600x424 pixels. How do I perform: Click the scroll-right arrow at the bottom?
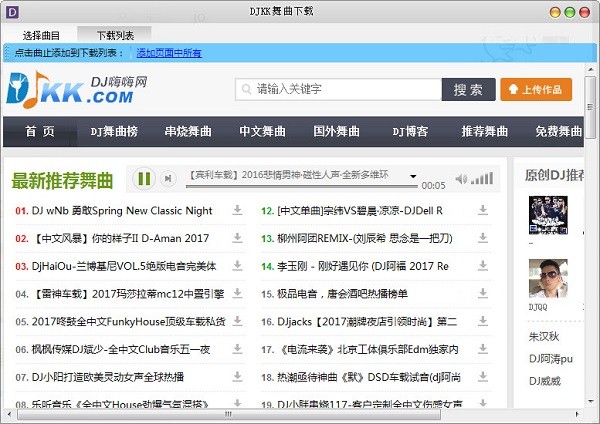click(x=577, y=414)
